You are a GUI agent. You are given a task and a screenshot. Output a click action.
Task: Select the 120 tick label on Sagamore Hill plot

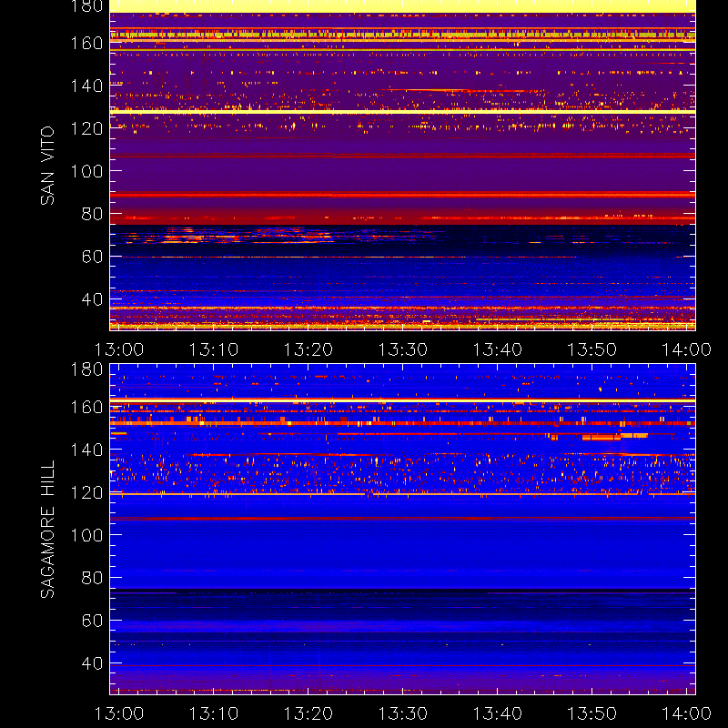(x=86, y=492)
